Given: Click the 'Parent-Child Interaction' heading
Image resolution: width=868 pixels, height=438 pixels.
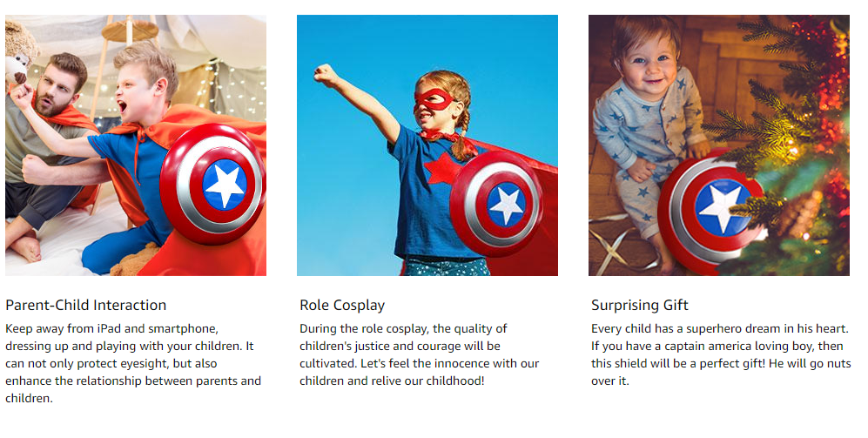Looking at the screenshot, I should (85, 305).
